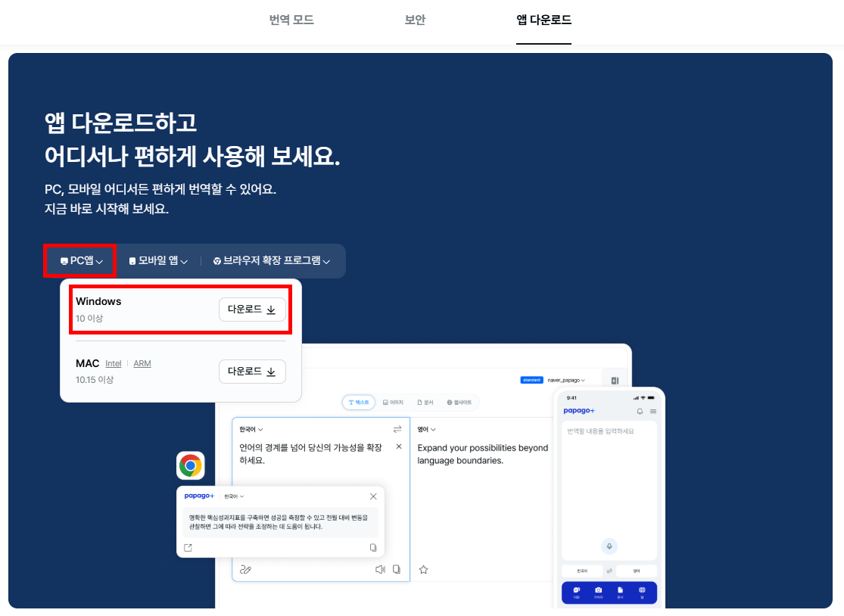Close the papago+ extension popup

pos(373,496)
